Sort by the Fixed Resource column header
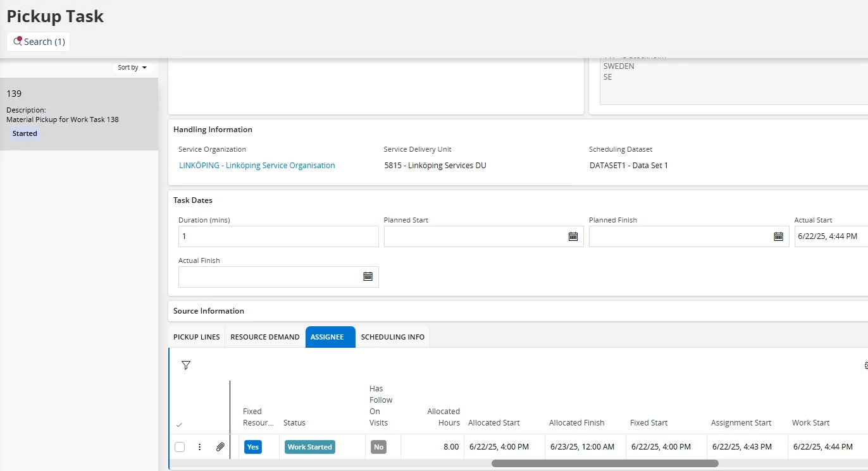The image size is (868, 471). point(258,417)
